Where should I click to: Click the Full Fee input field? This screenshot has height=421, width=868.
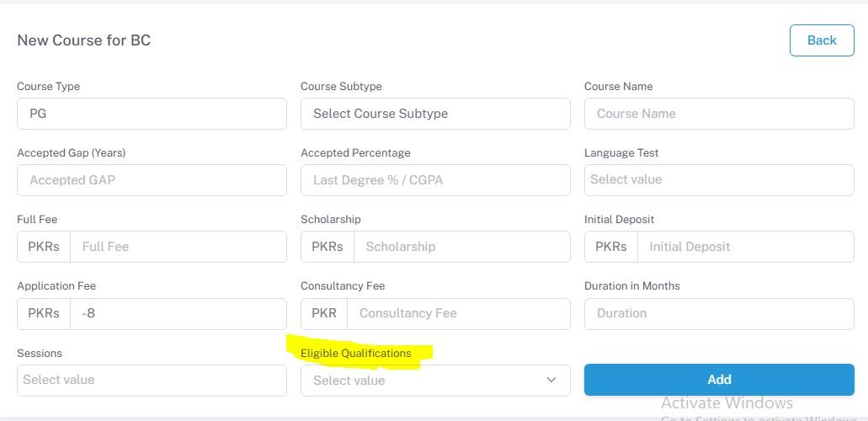tap(178, 247)
